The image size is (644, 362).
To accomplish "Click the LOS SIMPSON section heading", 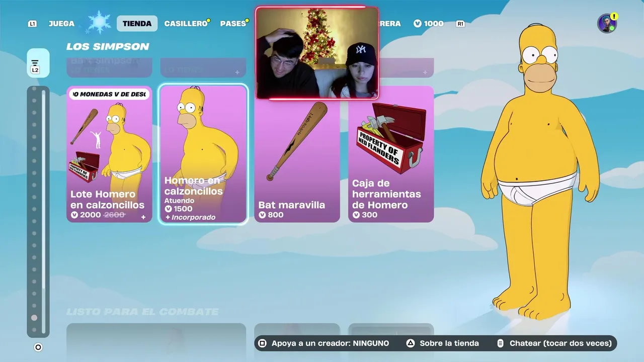I will pos(108,46).
